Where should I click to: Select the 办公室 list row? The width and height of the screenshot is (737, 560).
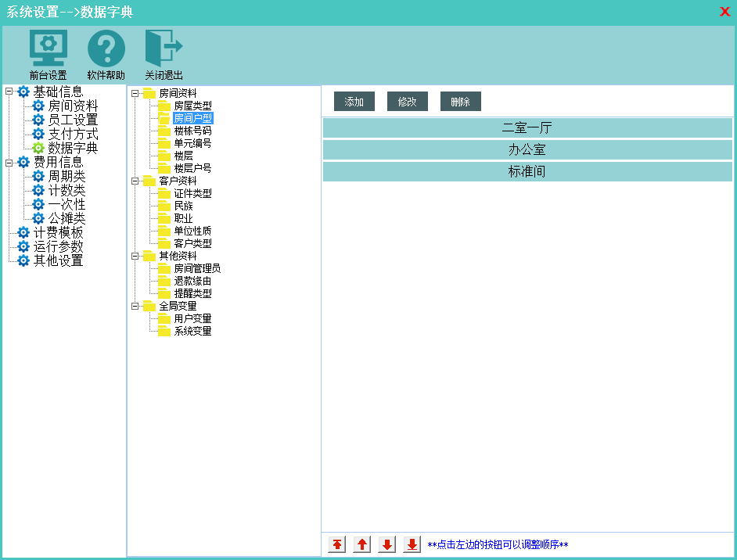(x=527, y=149)
